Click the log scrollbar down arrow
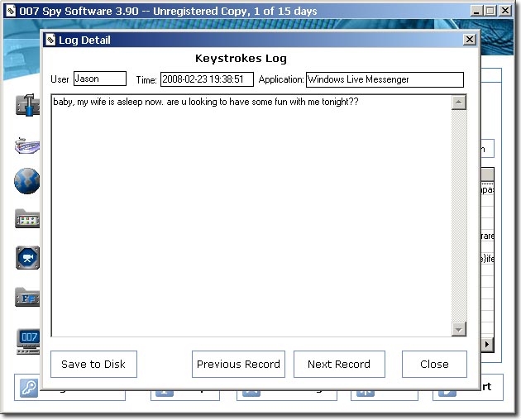The width and height of the screenshot is (521, 420). 459,329
